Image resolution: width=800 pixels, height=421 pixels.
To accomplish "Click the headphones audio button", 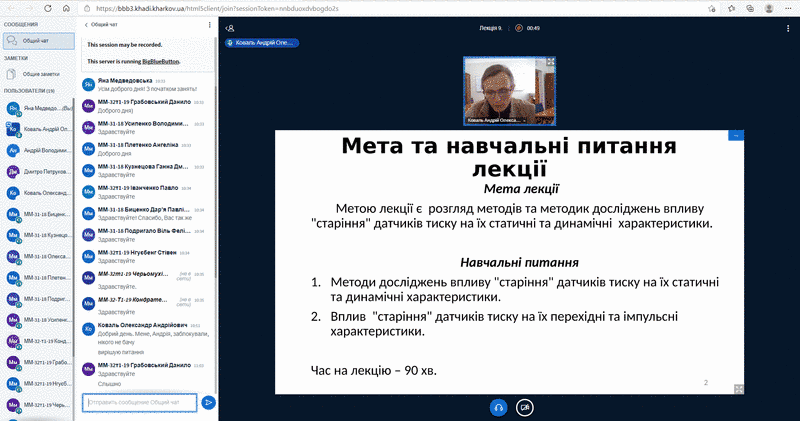I will point(497,407).
